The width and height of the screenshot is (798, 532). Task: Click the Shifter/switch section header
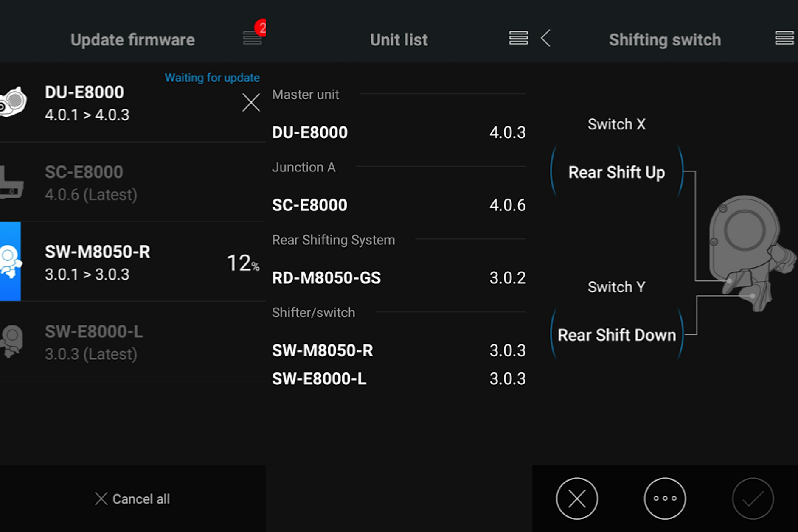coord(314,313)
